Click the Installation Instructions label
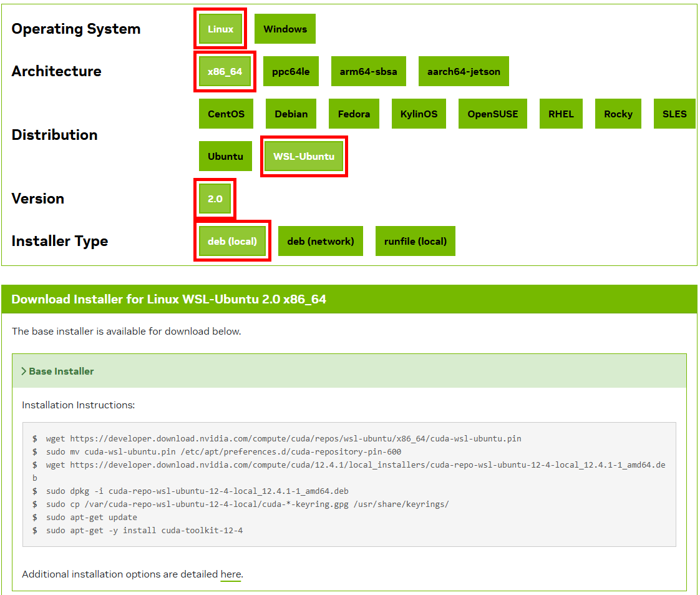 pyautogui.click(x=78, y=405)
